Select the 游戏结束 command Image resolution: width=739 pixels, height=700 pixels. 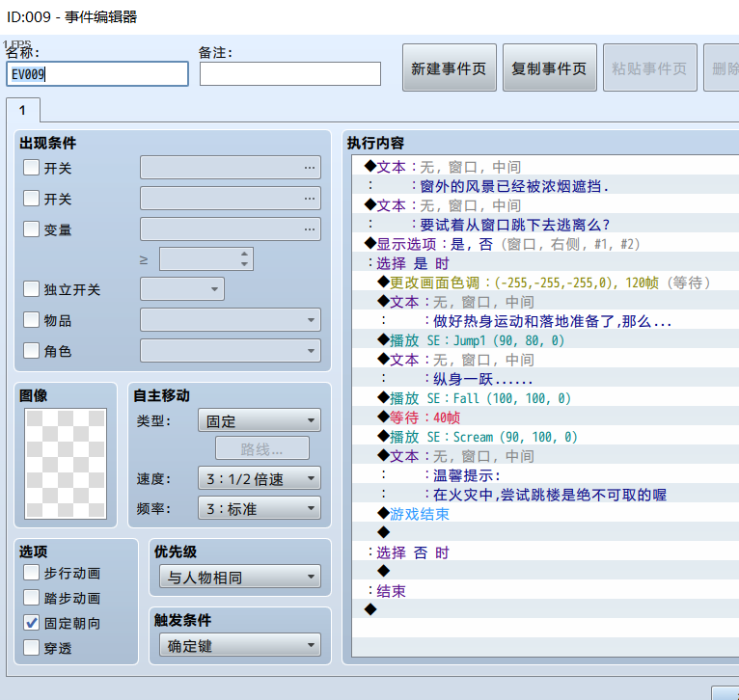(545, 515)
